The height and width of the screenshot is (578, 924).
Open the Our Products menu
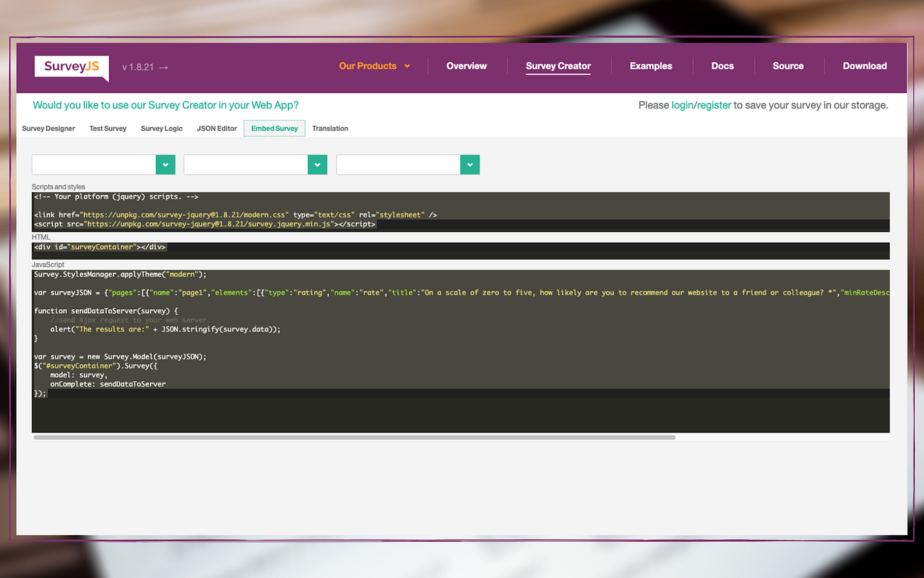click(x=374, y=66)
